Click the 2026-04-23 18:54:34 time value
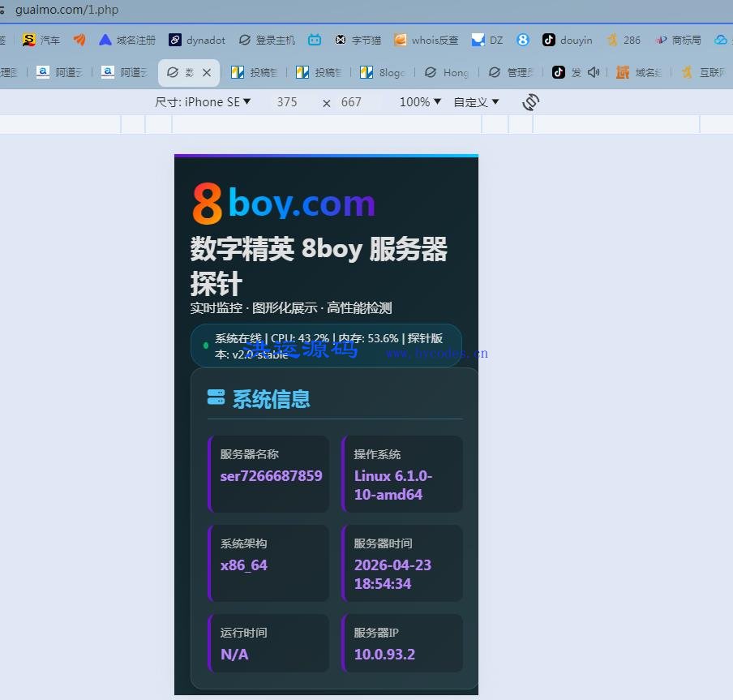This screenshot has width=733, height=700. point(392,575)
